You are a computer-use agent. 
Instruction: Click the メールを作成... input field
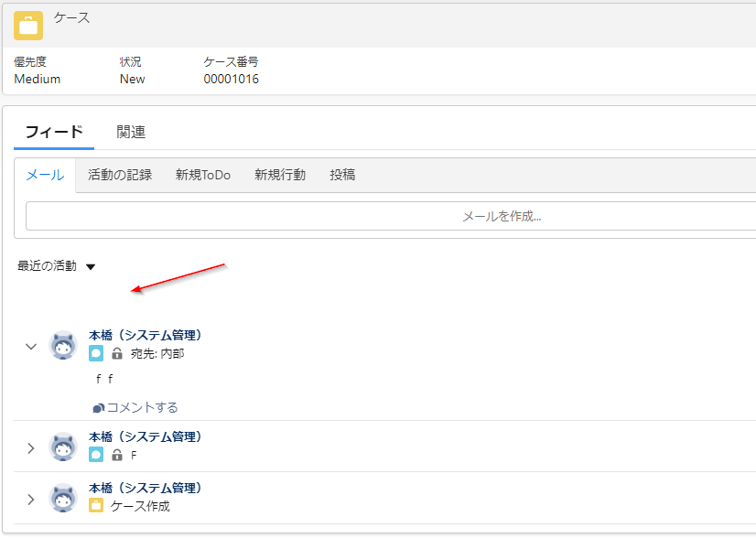coord(391,217)
